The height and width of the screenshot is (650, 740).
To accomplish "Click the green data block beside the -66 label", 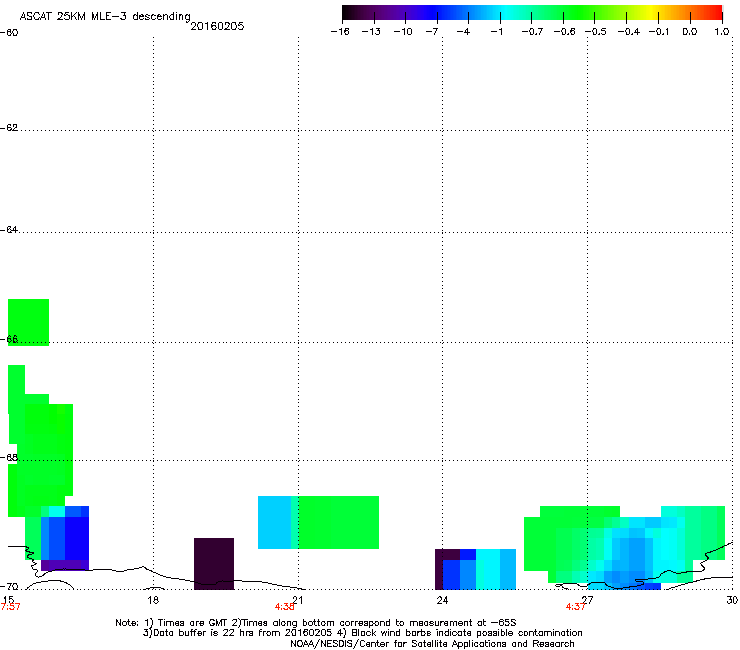I will (28, 322).
